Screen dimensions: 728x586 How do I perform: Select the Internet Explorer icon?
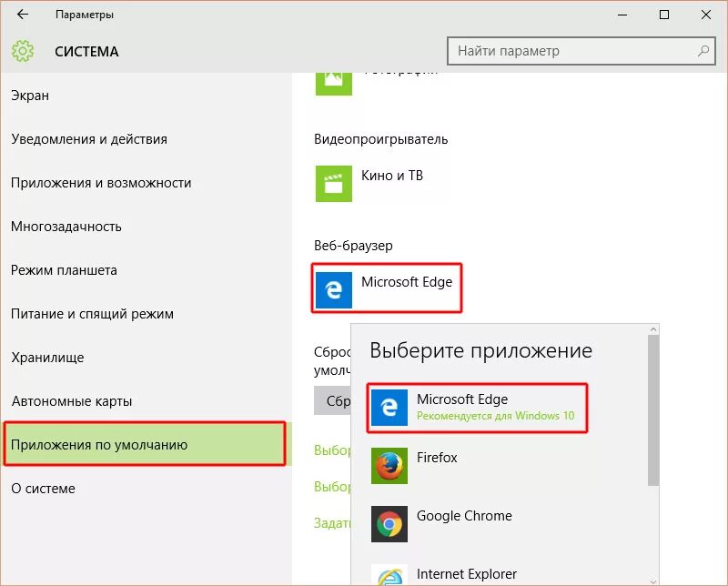pos(389,575)
